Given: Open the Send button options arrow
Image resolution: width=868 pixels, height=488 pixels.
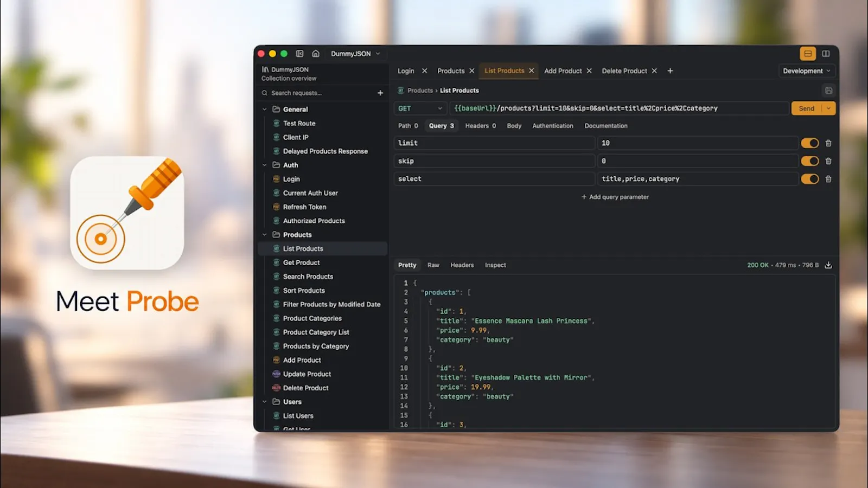Looking at the screenshot, I should [x=829, y=108].
